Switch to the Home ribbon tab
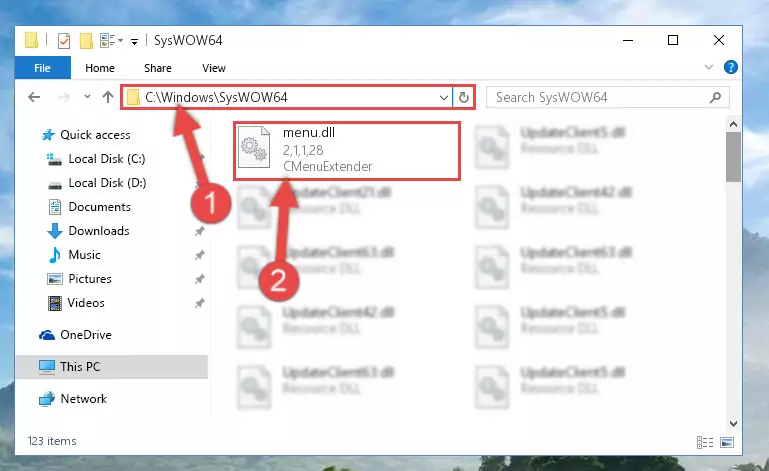 100,68
